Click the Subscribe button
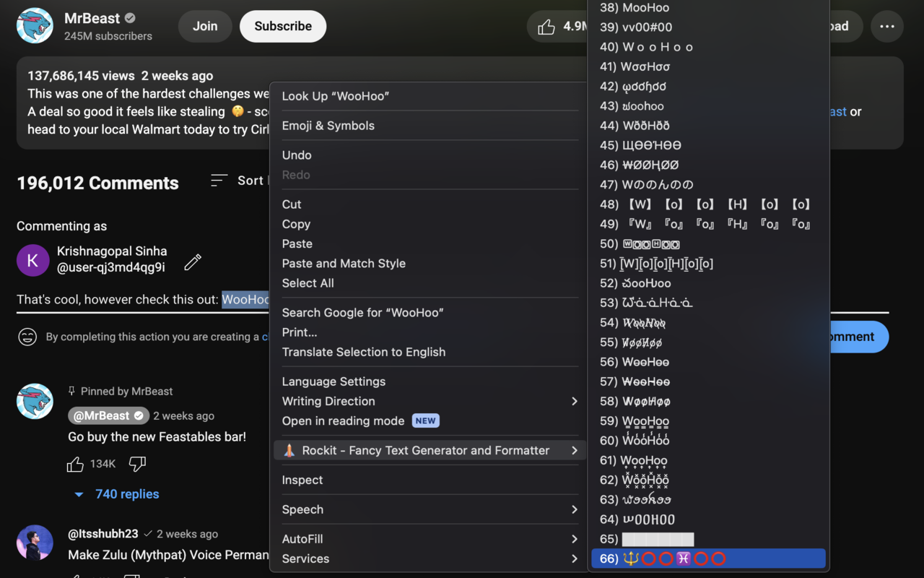924x578 pixels. [283, 26]
